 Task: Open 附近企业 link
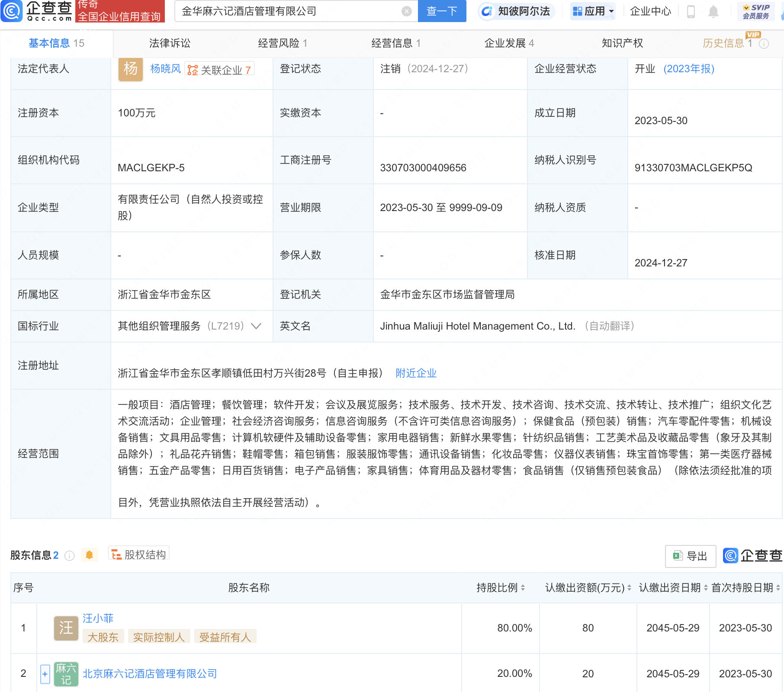tap(416, 373)
